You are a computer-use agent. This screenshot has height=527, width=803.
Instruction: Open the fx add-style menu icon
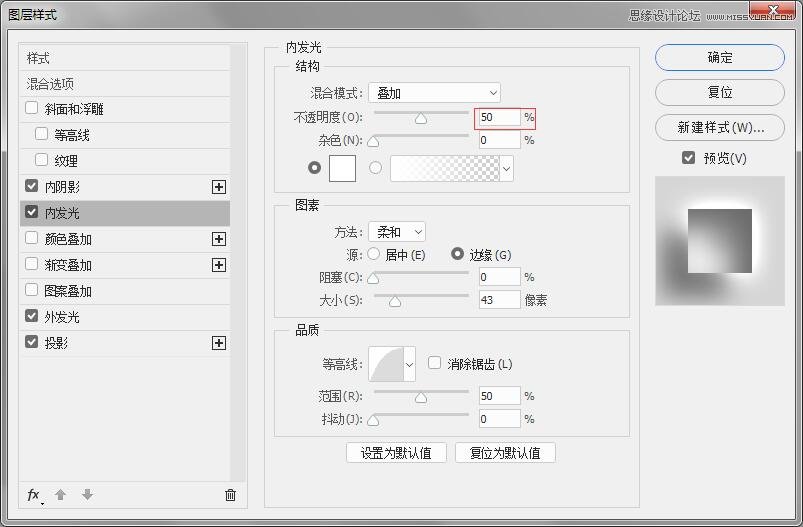click(x=34, y=495)
